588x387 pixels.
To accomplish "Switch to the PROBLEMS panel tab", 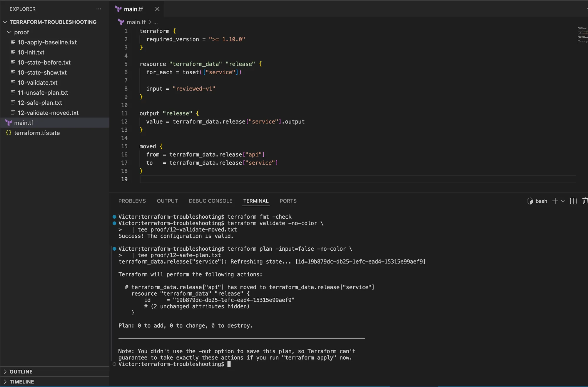I will (x=132, y=201).
